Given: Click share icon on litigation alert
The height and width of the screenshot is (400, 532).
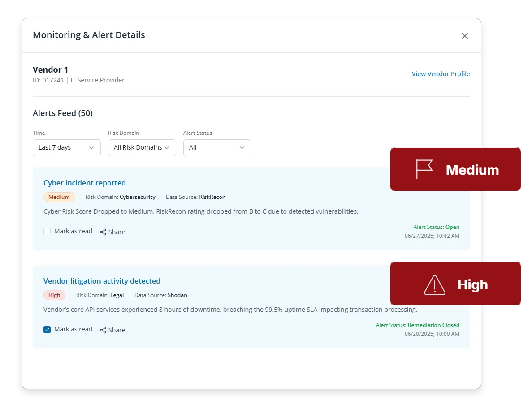Looking at the screenshot, I should (103, 330).
